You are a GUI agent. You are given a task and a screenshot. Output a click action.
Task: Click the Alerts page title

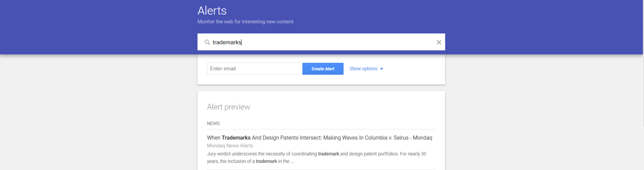click(212, 11)
